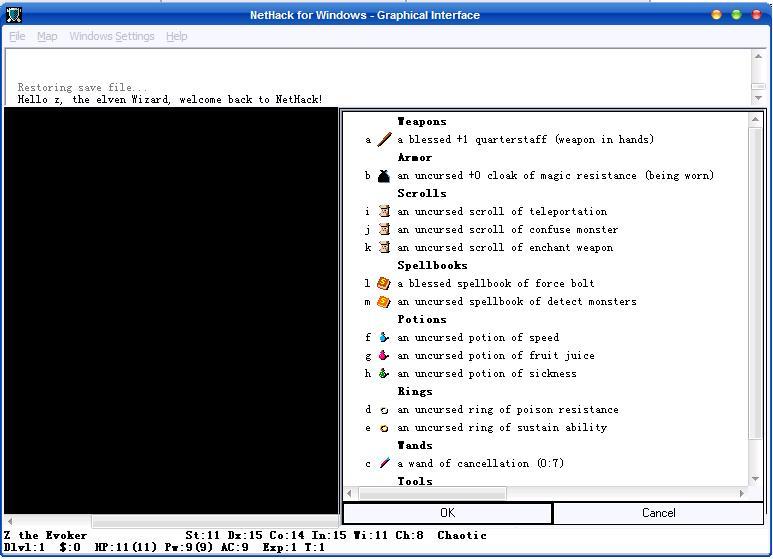Select 'an uncursed potion of speed' text
The height and width of the screenshot is (559, 773).
[x=478, y=338]
